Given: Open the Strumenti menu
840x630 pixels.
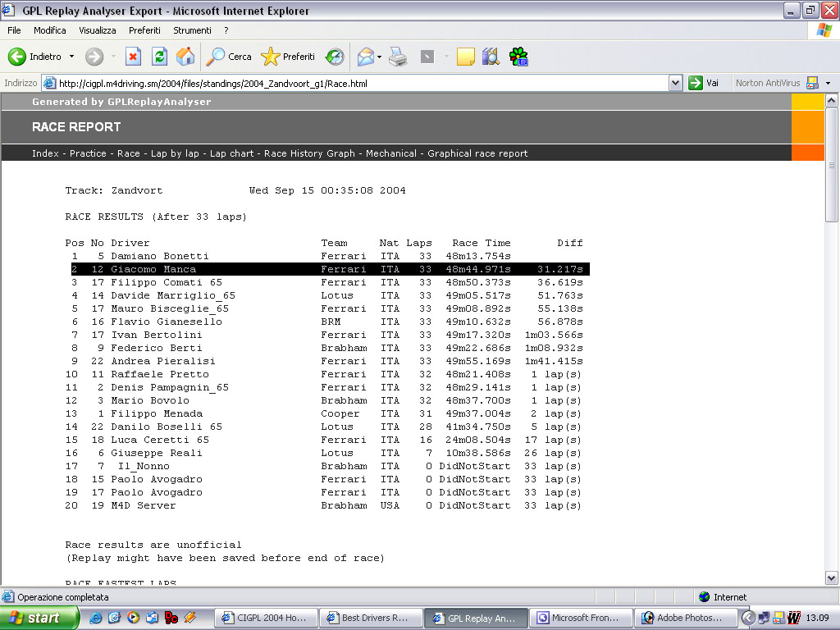Looking at the screenshot, I should coord(192,30).
